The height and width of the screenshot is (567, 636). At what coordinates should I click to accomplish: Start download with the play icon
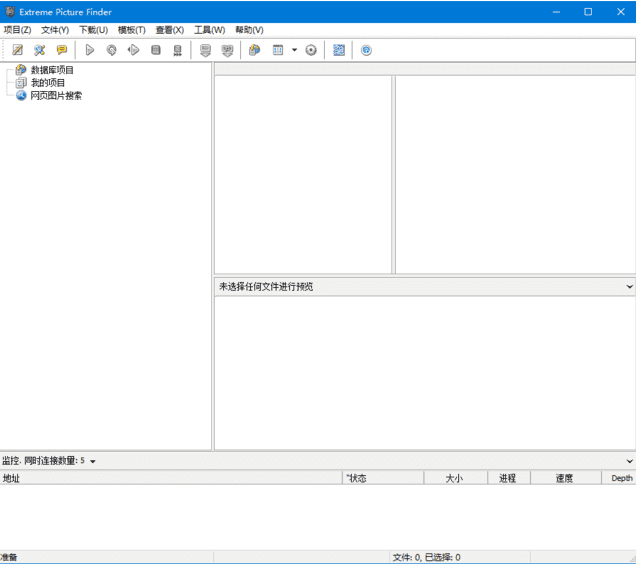point(90,50)
